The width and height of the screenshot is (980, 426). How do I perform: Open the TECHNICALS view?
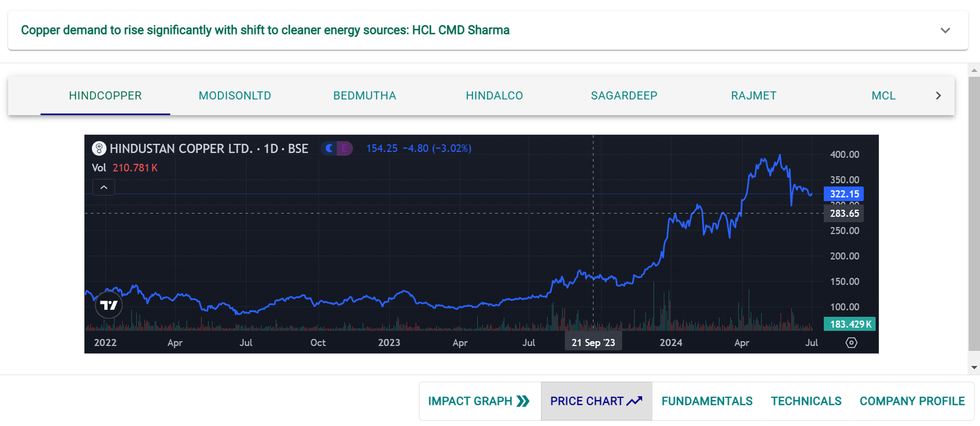click(x=806, y=401)
